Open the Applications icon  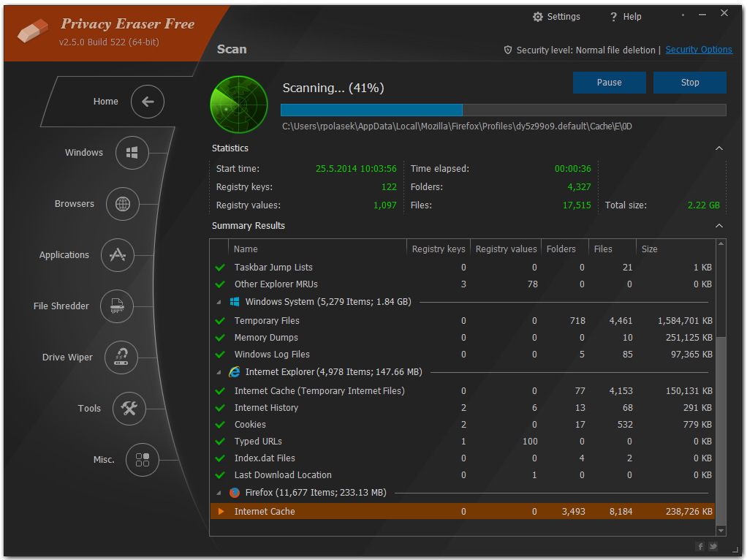(x=118, y=255)
